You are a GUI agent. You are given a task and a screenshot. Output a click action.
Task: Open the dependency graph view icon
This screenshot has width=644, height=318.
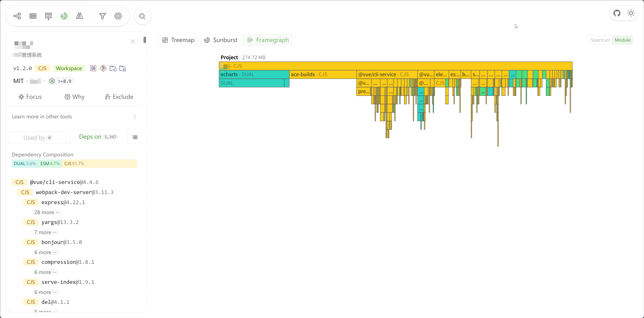(x=17, y=16)
